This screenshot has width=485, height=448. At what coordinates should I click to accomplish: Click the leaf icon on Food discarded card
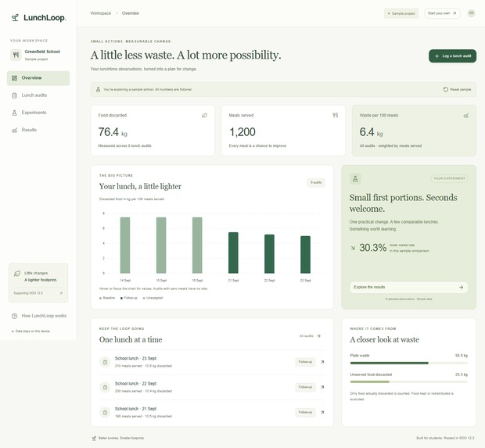(204, 116)
